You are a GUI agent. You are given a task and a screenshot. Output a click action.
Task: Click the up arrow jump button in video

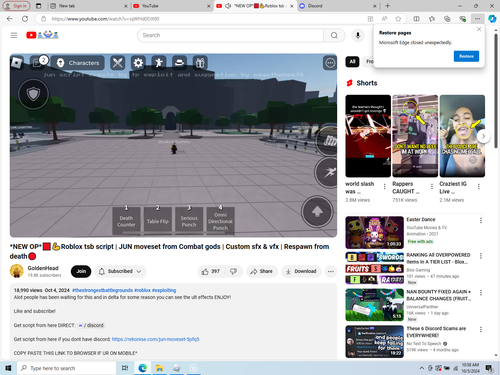(x=317, y=212)
